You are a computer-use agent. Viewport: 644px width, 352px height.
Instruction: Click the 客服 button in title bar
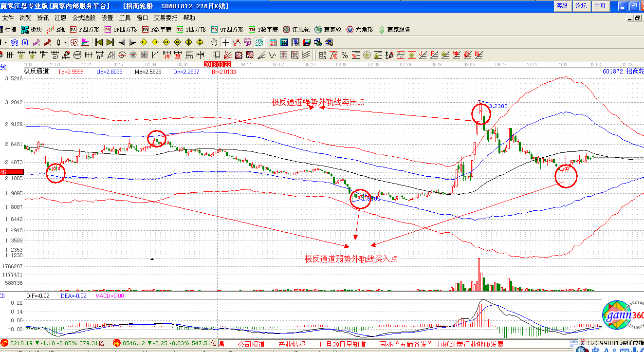561,6
